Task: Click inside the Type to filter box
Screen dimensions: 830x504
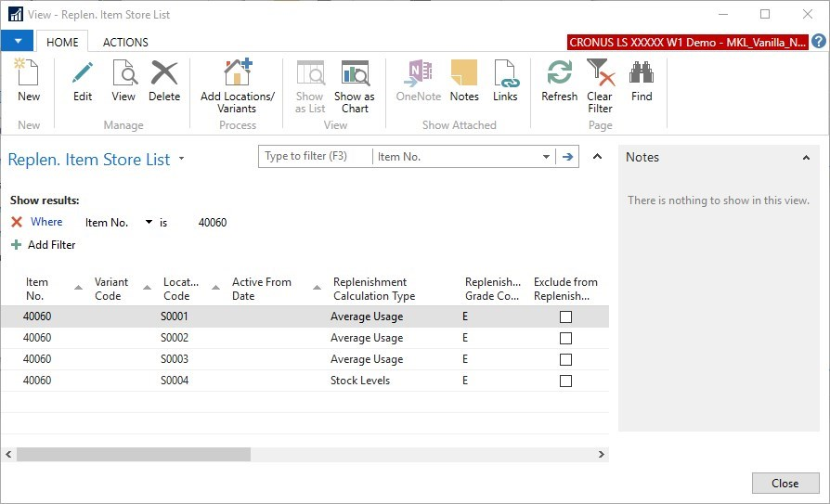Action: tap(314, 157)
